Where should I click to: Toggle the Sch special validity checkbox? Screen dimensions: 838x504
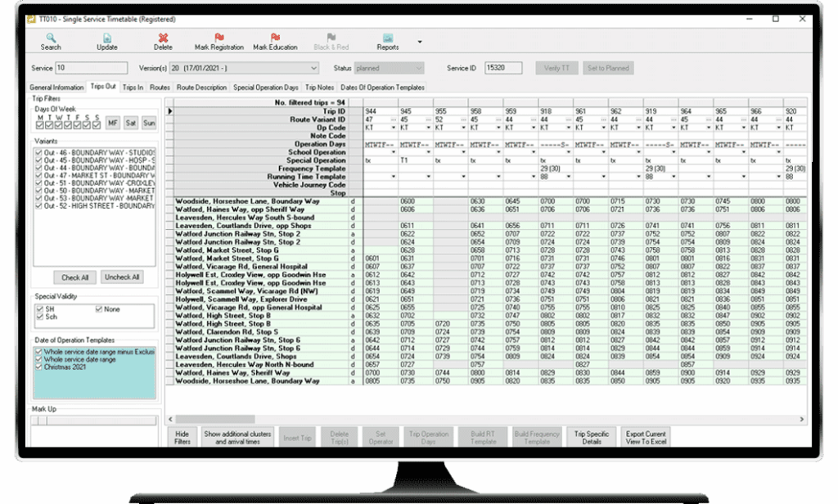click(x=38, y=317)
